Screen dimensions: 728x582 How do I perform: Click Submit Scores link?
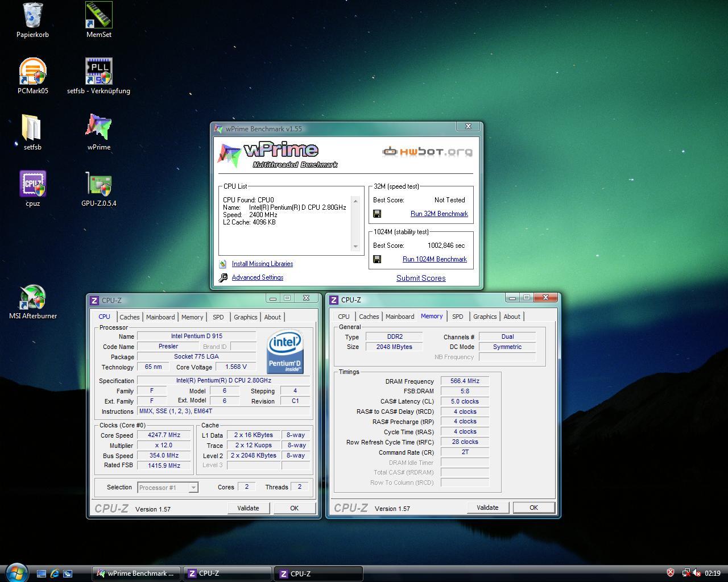[421, 278]
